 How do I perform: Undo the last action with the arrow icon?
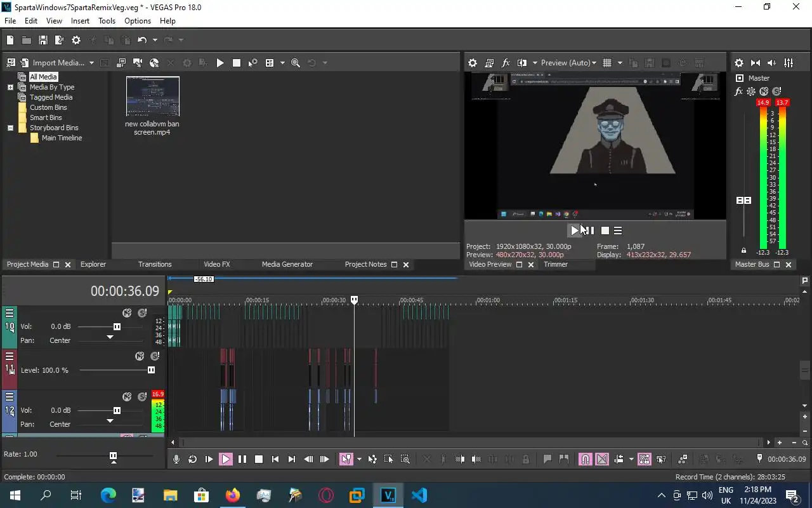click(x=142, y=40)
